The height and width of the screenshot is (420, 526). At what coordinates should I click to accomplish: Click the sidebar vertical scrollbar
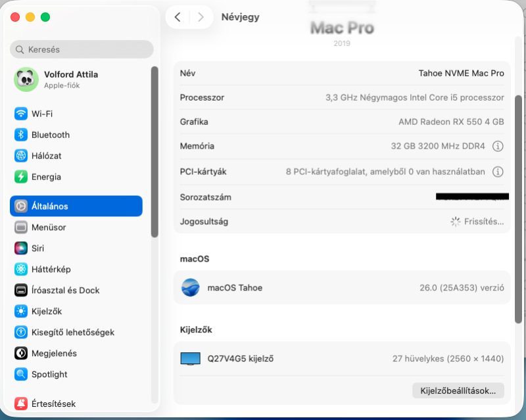coord(155,152)
